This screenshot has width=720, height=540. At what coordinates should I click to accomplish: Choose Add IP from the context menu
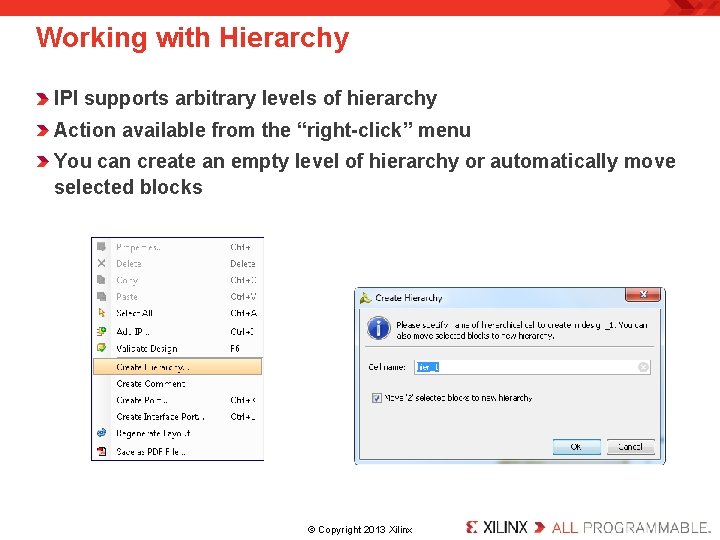tap(178, 331)
